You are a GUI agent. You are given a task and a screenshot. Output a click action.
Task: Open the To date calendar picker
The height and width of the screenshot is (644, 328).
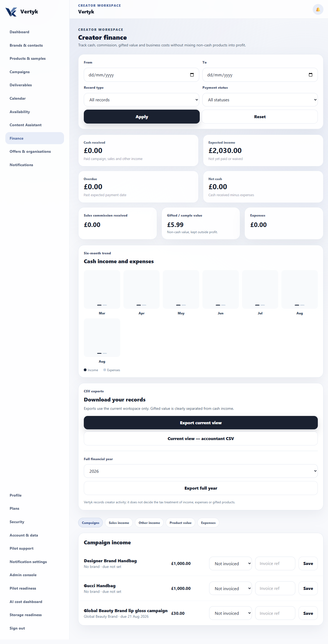pos(311,75)
